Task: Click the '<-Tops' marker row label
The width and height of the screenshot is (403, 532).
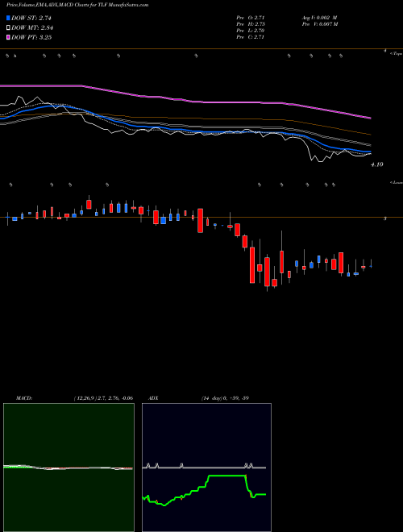Action: [x=396, y=54]
